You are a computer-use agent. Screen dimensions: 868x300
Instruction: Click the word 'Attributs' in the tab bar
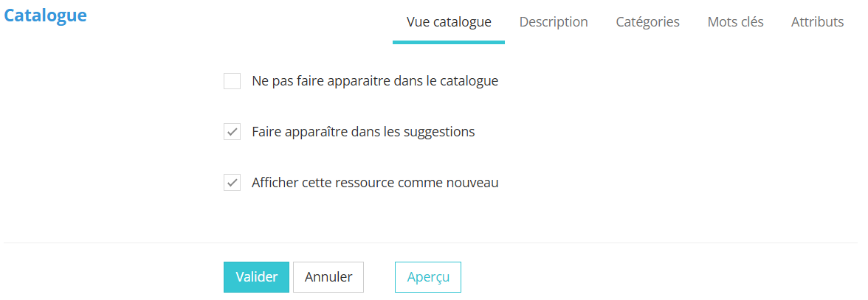pyautogui.click(x=817, y=22)
